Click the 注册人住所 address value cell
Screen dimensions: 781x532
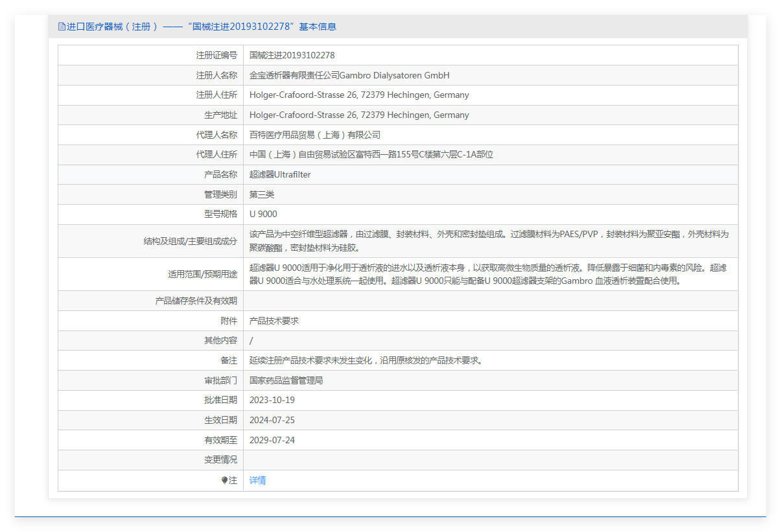point(491,95)
